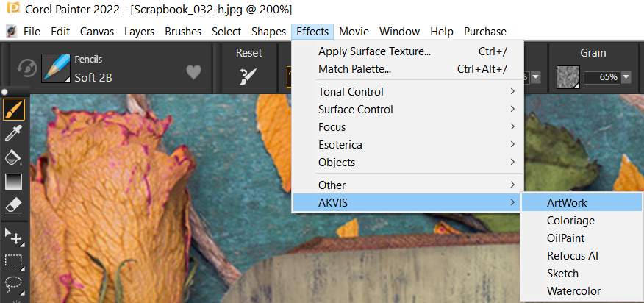
Task: Choose Match Palette in Effects menu
Action: pos(407,69)
